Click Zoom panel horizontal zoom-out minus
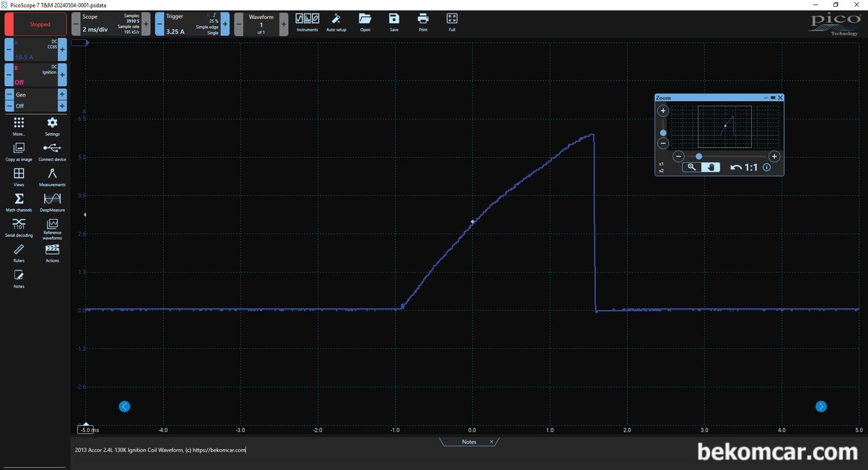868x470 pixels. tap(677, 156)
